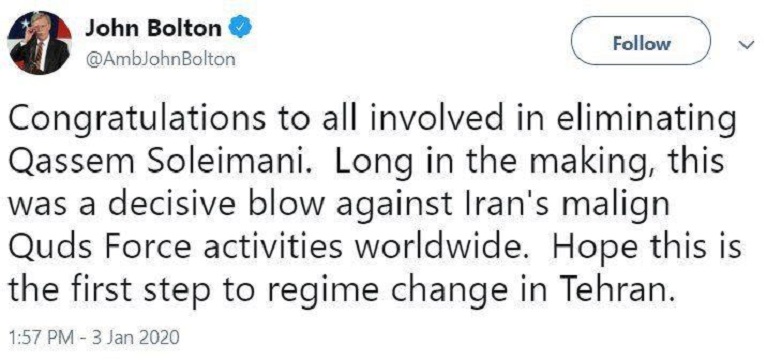Follow the John Bolton account

pos(641,43)
